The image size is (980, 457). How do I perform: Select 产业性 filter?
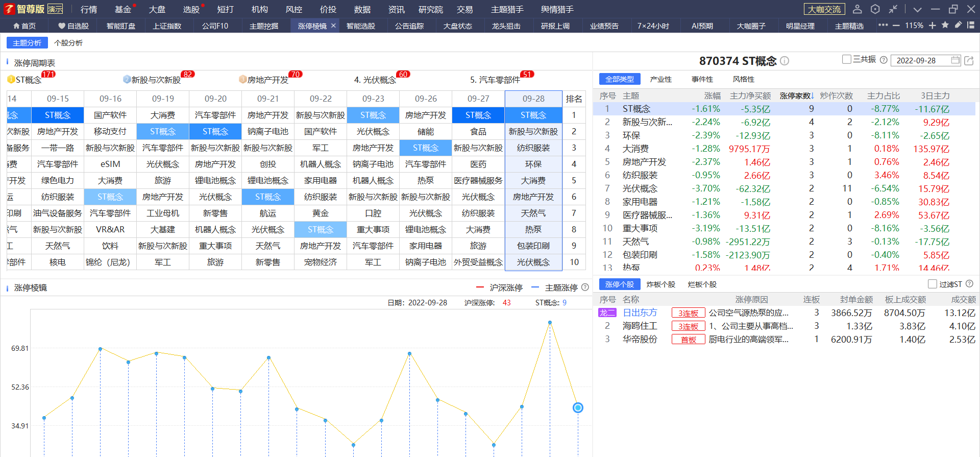point(661,79)
